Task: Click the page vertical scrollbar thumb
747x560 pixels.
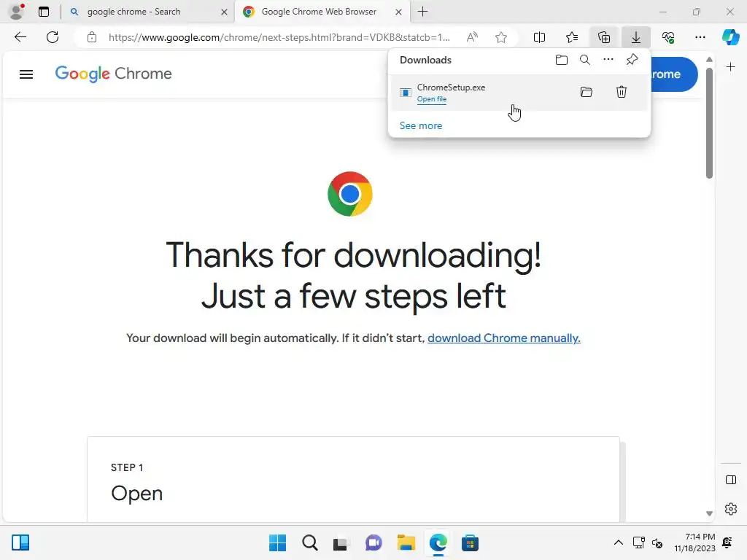Action: [x=709, y=122]
